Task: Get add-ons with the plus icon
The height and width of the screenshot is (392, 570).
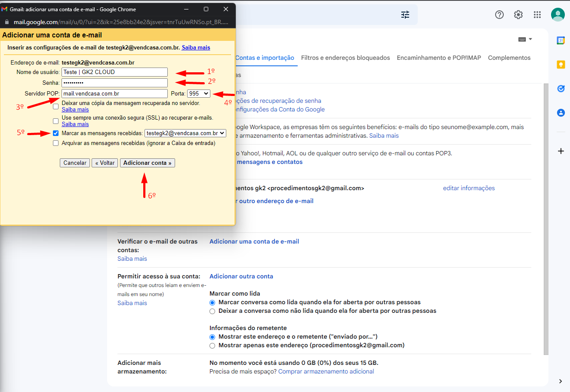Action: click(561, 151)
